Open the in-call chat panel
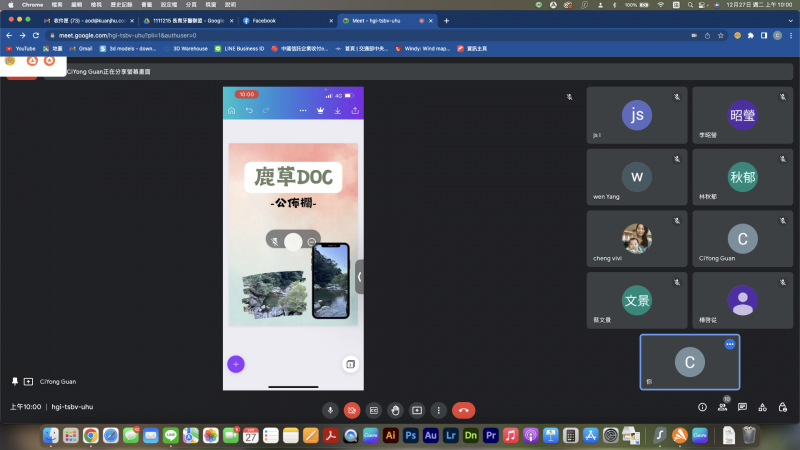This screenshot has width=800, height=450. [742, 407]
